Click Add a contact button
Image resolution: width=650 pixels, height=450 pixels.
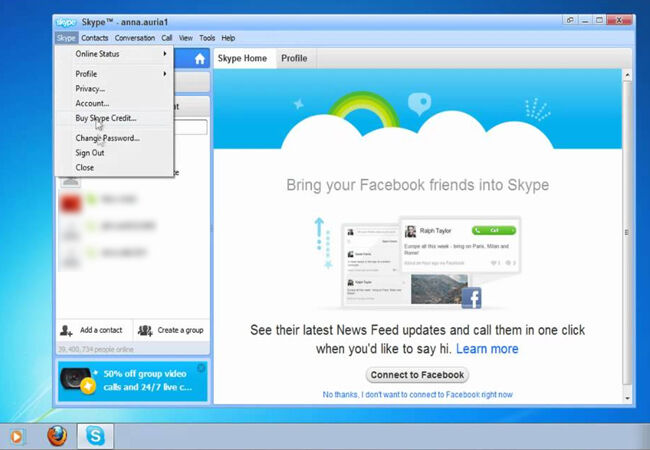point(95,330)
